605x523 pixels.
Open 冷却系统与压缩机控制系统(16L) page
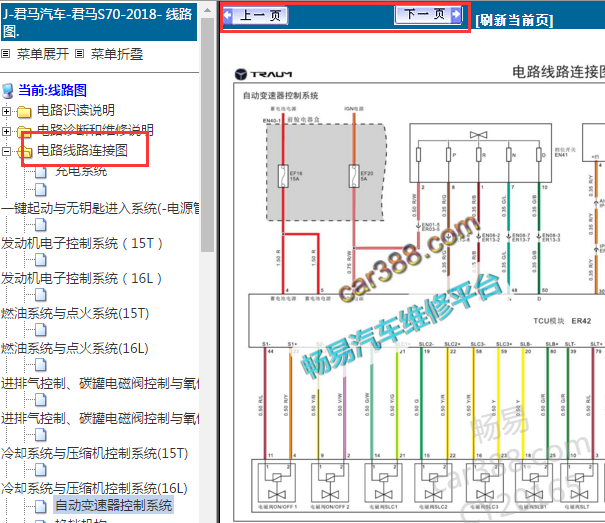(94, 488)
